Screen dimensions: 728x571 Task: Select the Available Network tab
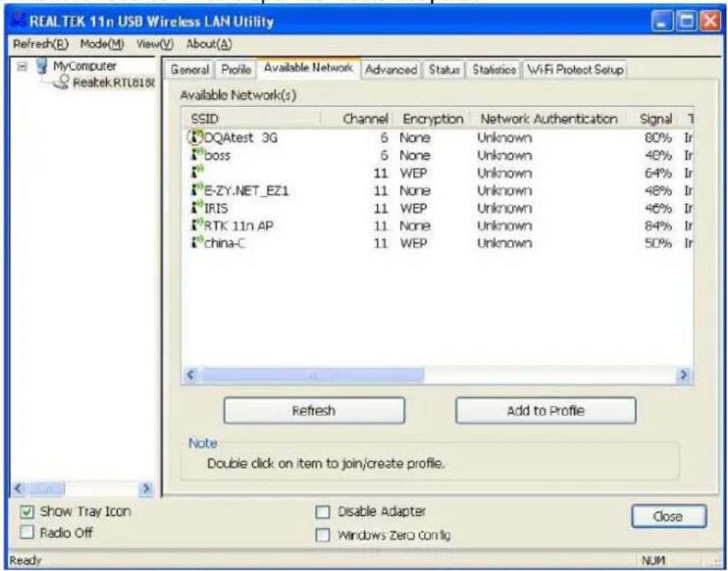pos(308,68)
